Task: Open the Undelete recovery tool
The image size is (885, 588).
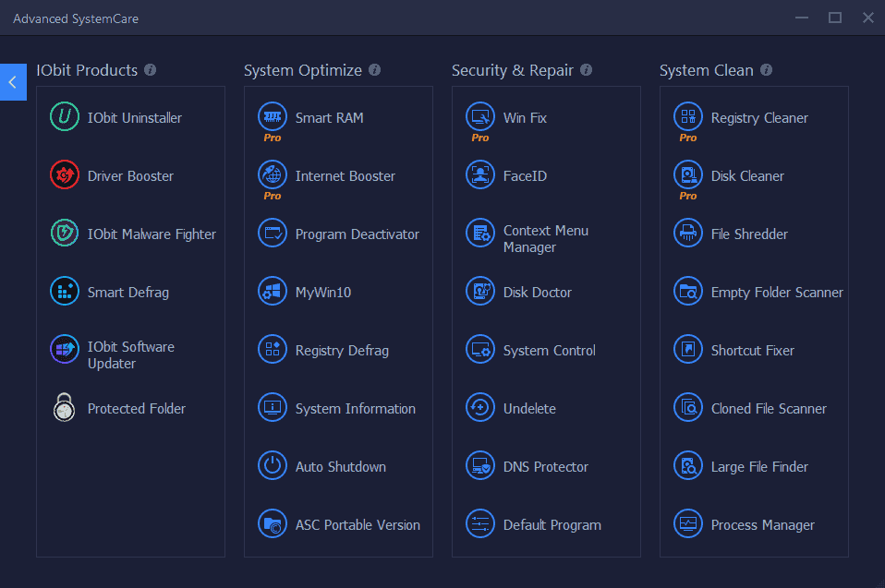Action: click(528, 408)
